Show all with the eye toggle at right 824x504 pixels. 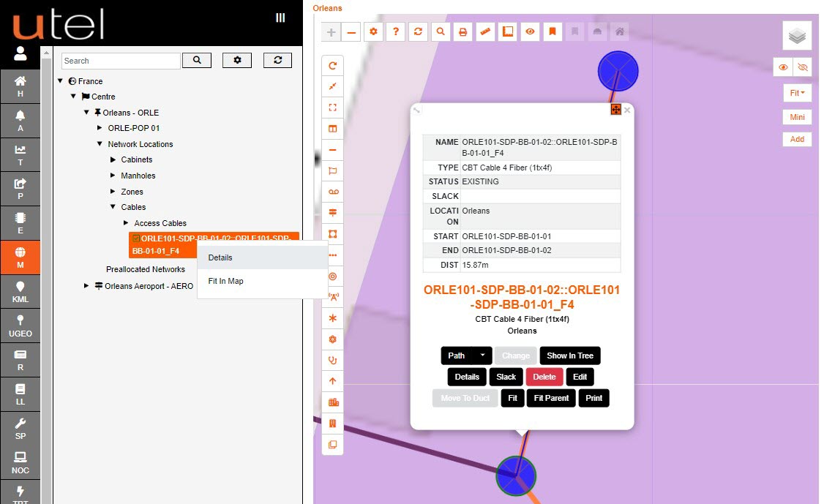(783, 67)
